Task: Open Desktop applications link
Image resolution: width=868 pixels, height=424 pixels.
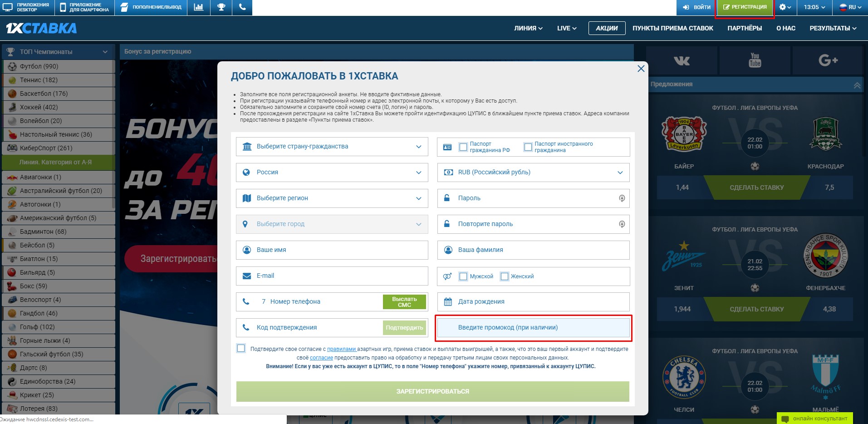Action: 27,7
